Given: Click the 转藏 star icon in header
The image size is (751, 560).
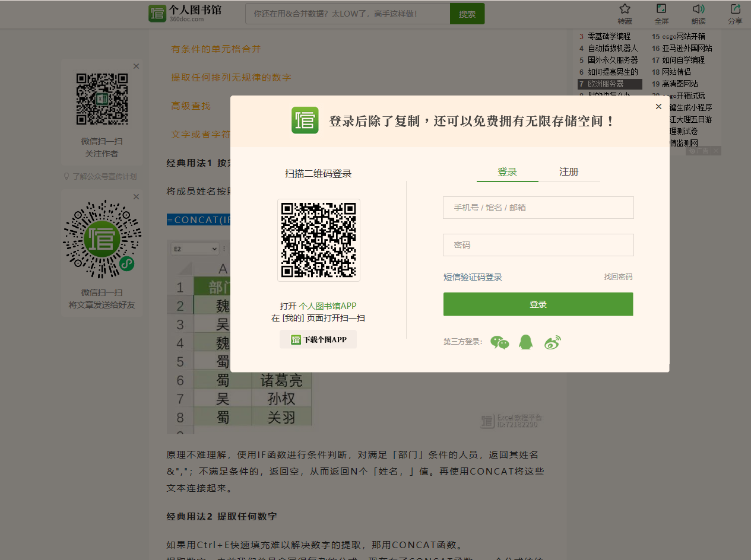Looking at the screenshot, I should pyautogui.click(x=625, y=9).
